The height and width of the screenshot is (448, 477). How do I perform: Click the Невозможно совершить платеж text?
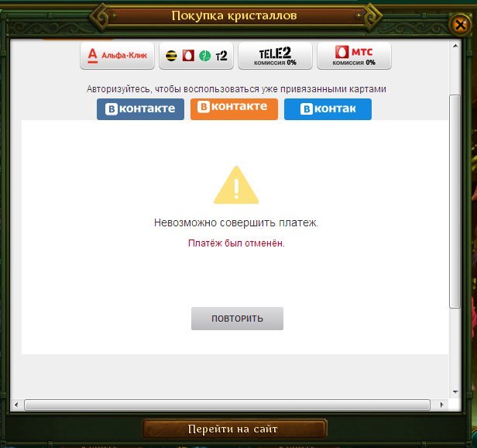pos(236,222)
